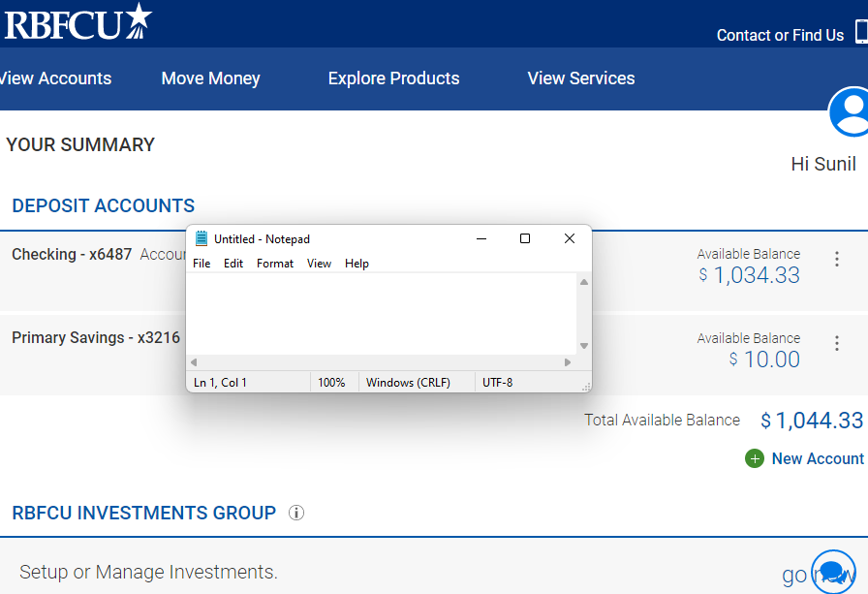The width and height of the screenshot is (868, 594).
Task: Click Notepad horizontal scrollbar left arrow
Action: pos(194,362)
